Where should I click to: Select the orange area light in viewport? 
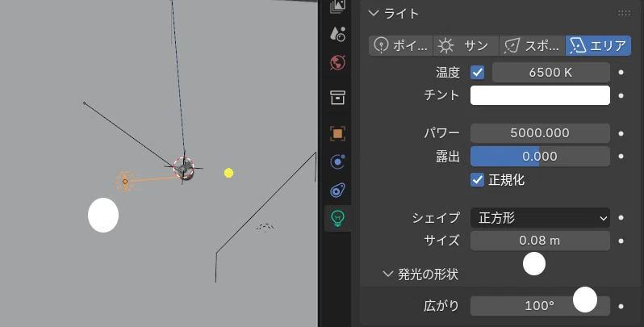click(125, 182)
